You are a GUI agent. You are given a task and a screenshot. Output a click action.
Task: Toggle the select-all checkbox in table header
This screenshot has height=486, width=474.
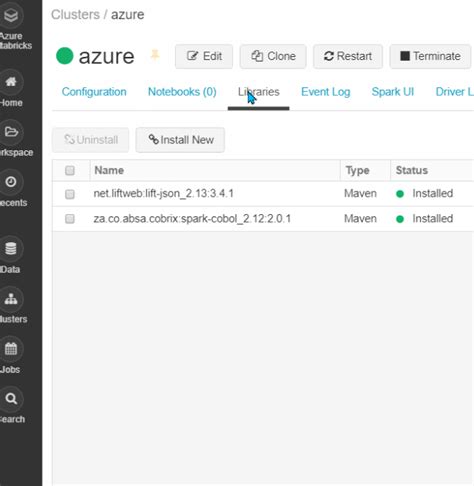click(x=70, y=171)
